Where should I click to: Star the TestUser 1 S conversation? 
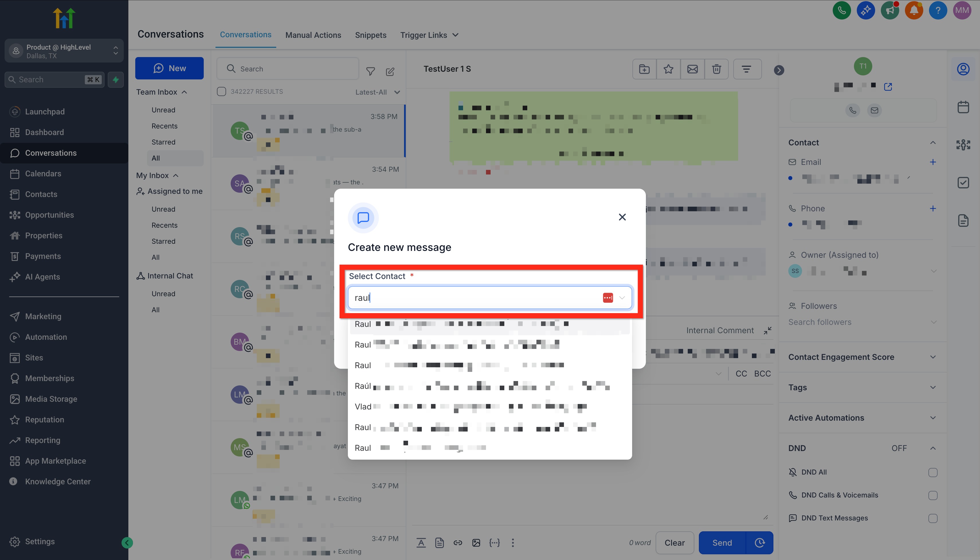tap(668, 69)
